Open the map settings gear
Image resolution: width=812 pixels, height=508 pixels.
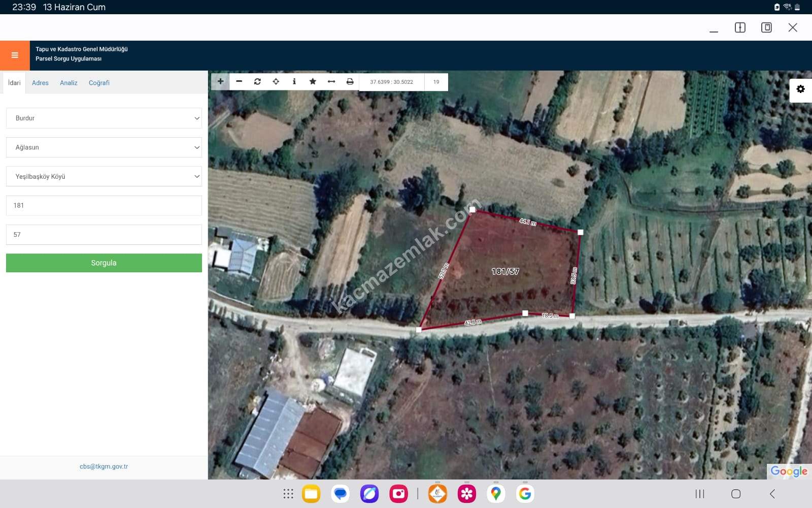coord(800,89)
